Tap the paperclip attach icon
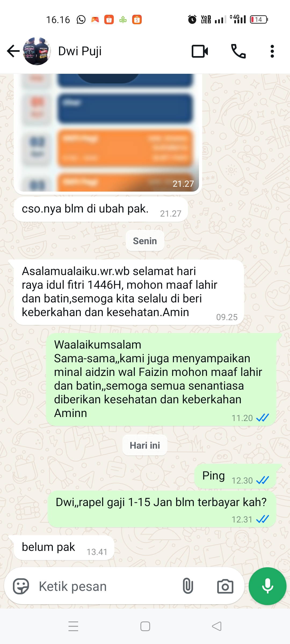 (x=188, y=586)
